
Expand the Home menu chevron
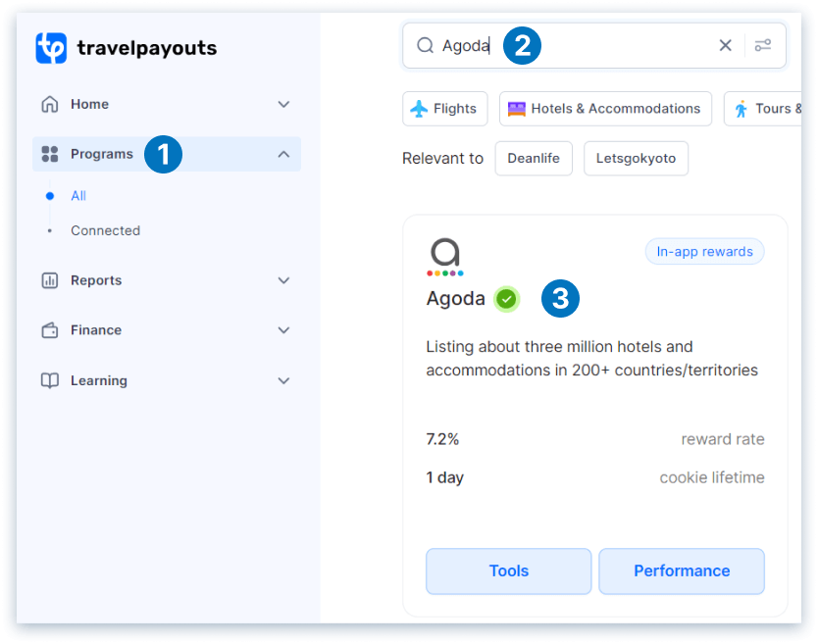click(x=283, y=104)
